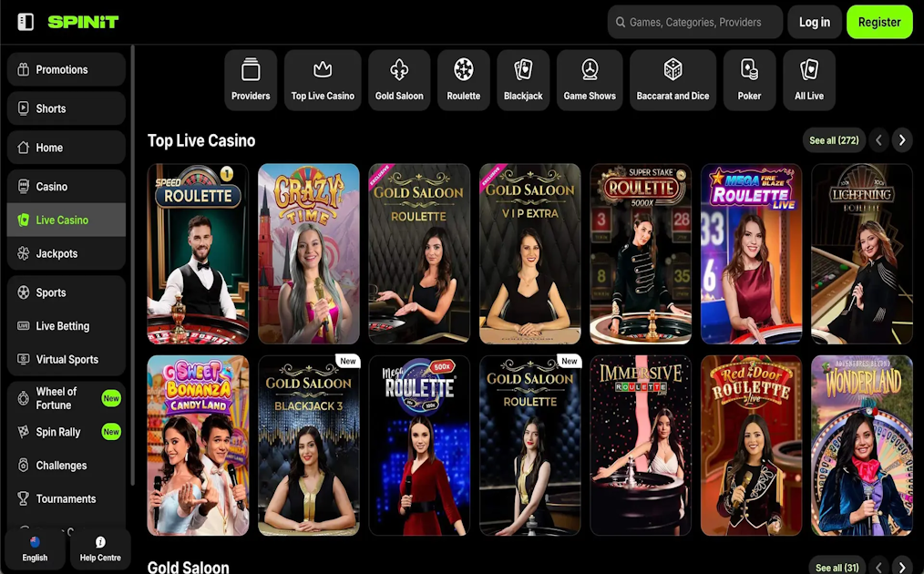Click the English language flag icon

tap(35, 542)
